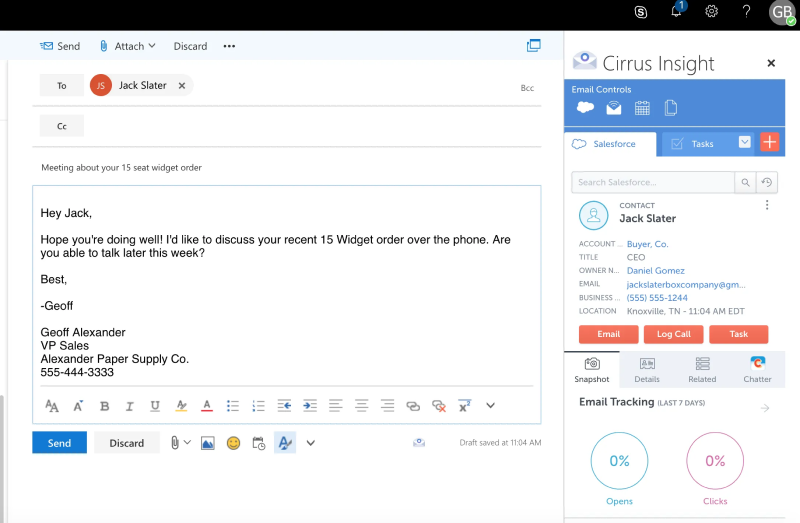Click in the Search Salesforce field
Viewport: 800px width, 523px height.
coord(653,182)
